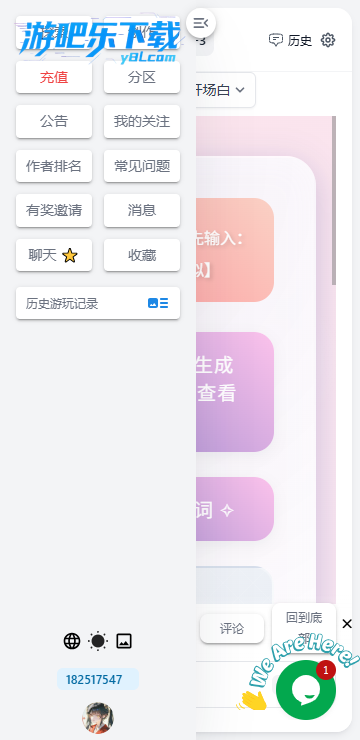Click the 聊天 star button
Viewport: 360px width, 740px height.
[x=54, y=255]
